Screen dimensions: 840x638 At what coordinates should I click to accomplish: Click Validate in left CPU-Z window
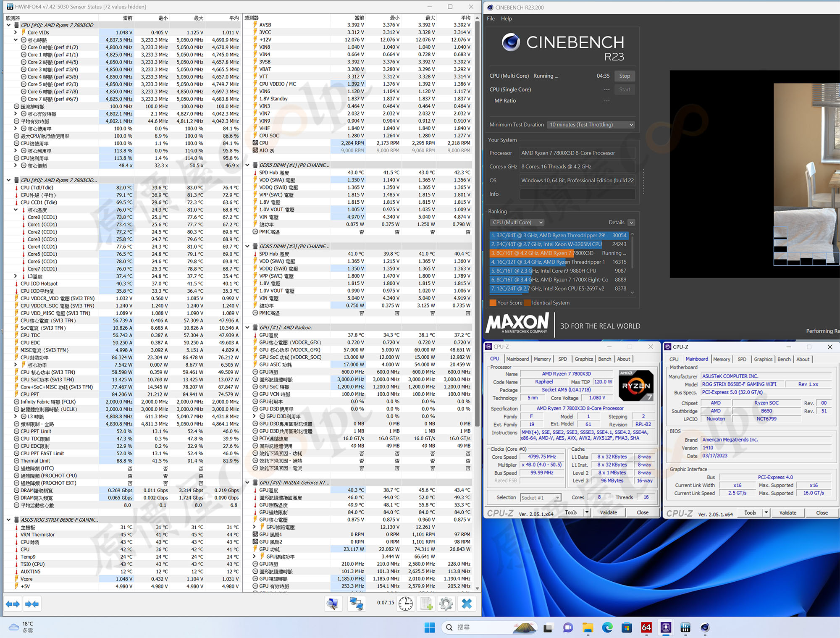[608, 512]
